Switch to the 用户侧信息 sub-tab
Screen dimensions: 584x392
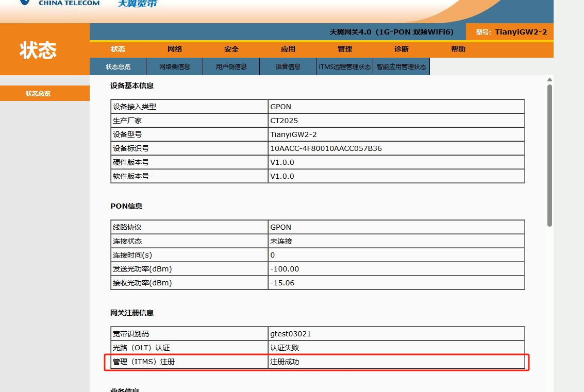click(231, 66)
